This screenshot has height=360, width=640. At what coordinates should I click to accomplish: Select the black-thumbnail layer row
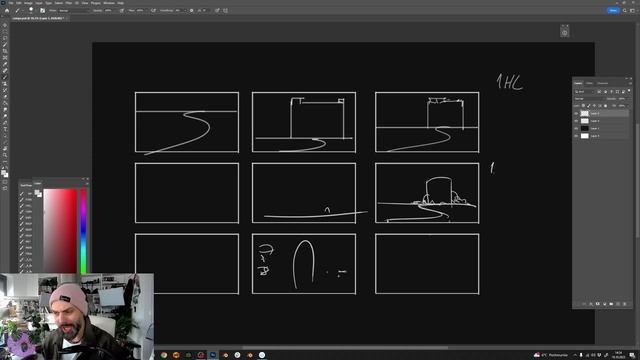[602, 129]
